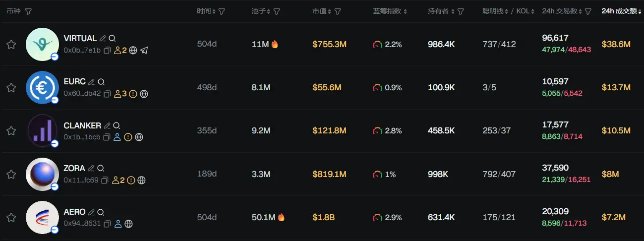Open the 币种 column filter
The height and width of the screenshot is (241, 644).
28,11
